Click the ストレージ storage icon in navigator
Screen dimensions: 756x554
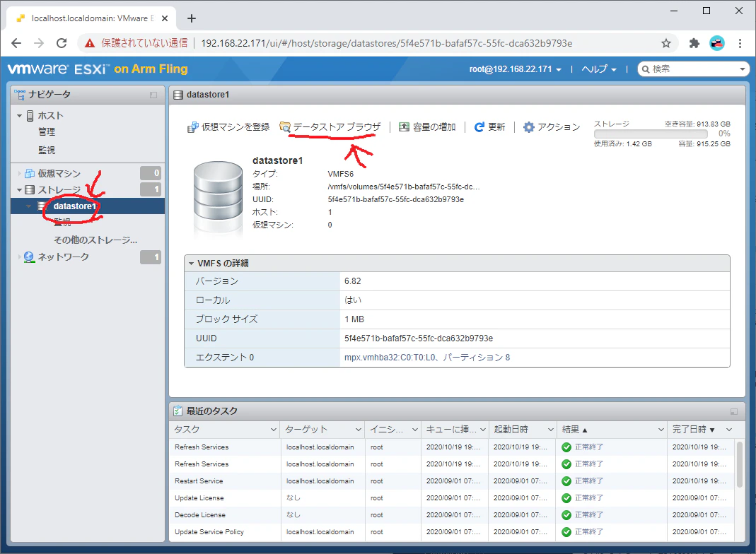(x=30, y=190)
